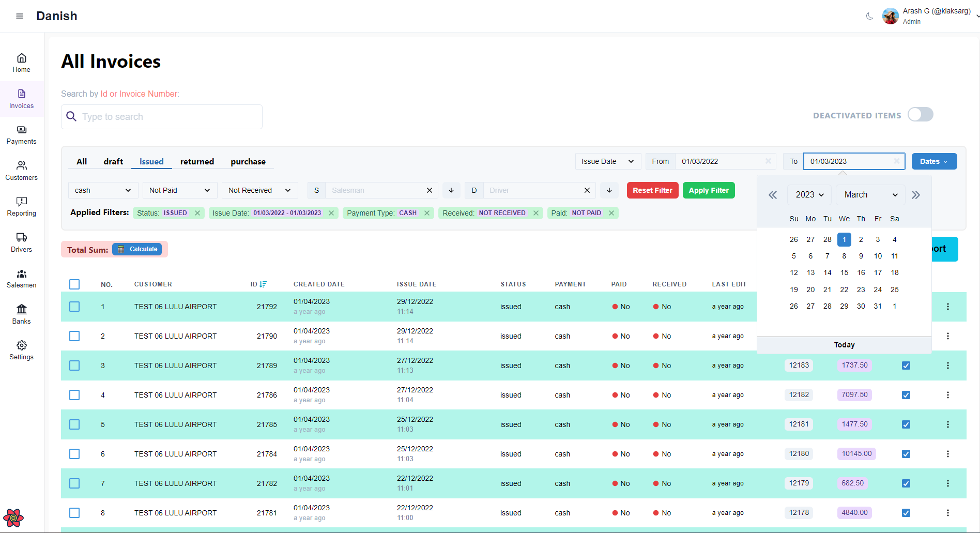Go to previous month in calendar

click(x=773, y=195)
